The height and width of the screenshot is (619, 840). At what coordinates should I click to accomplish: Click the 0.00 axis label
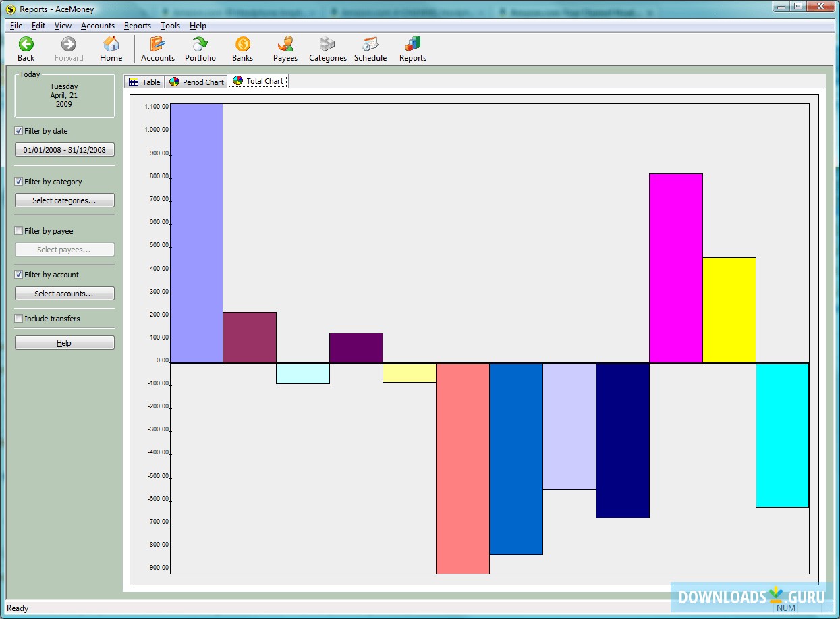[x=163, y=360]
